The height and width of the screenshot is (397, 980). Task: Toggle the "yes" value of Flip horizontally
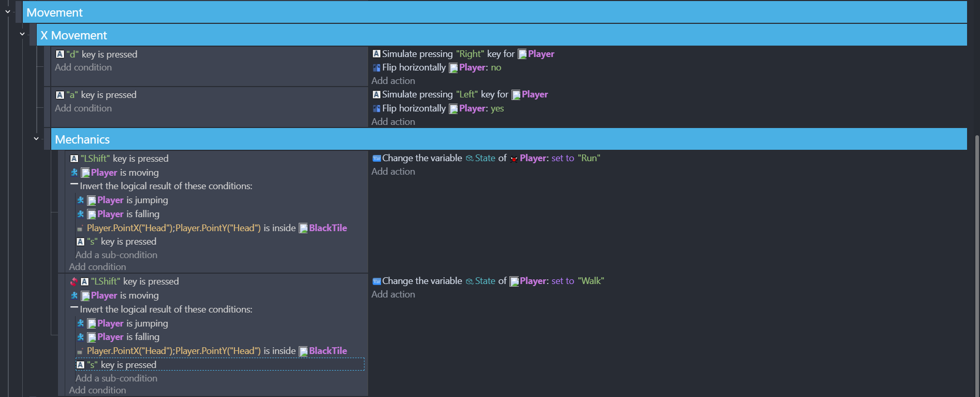[497, 108]
